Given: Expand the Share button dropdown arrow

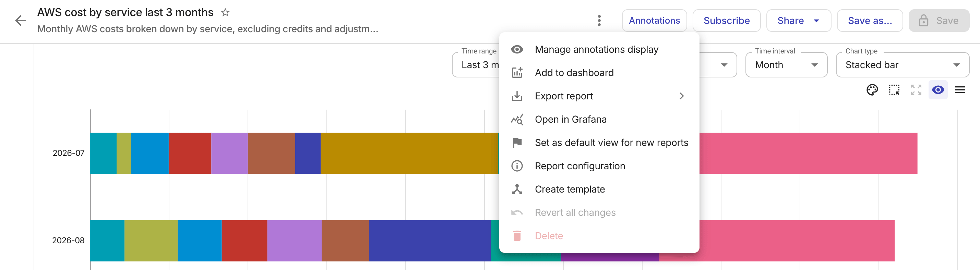Looking at the screenshot, I should click(816, 21).
